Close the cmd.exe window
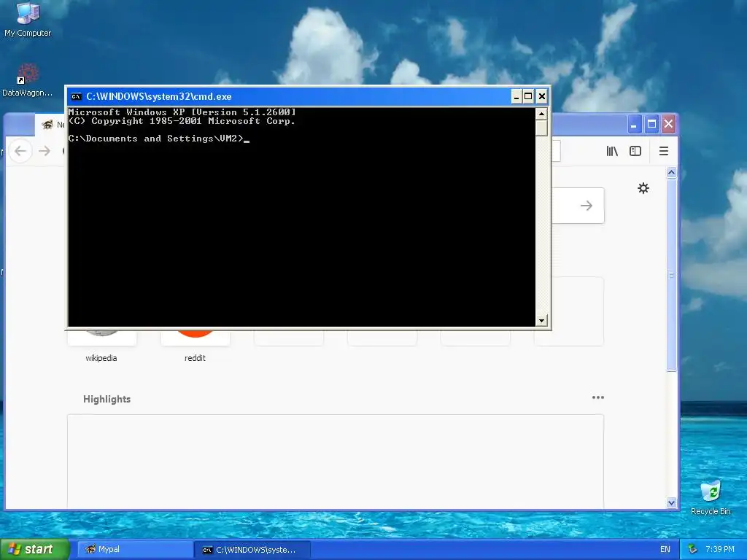Viewport: 747px width, 560px height. tap(542, 97)
